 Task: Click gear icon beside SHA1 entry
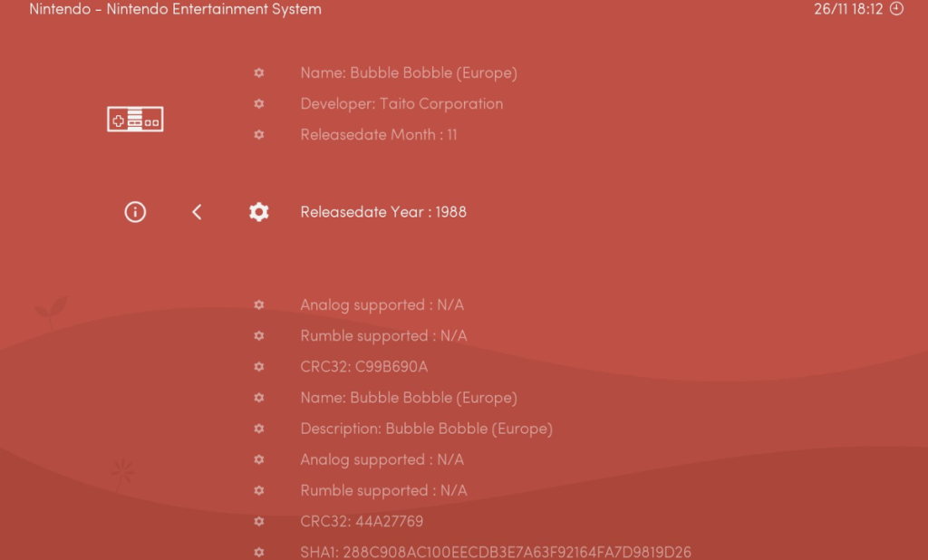click(x=259, y=552)
